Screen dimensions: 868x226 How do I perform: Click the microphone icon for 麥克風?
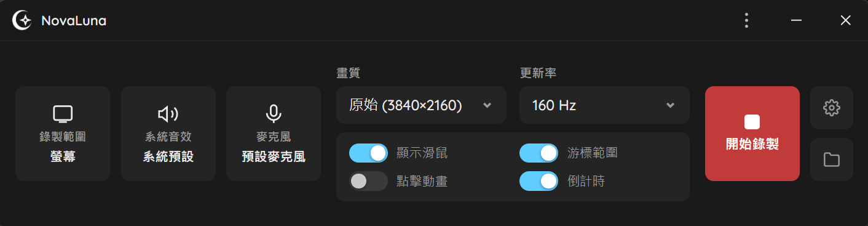[x=274, y=114]
